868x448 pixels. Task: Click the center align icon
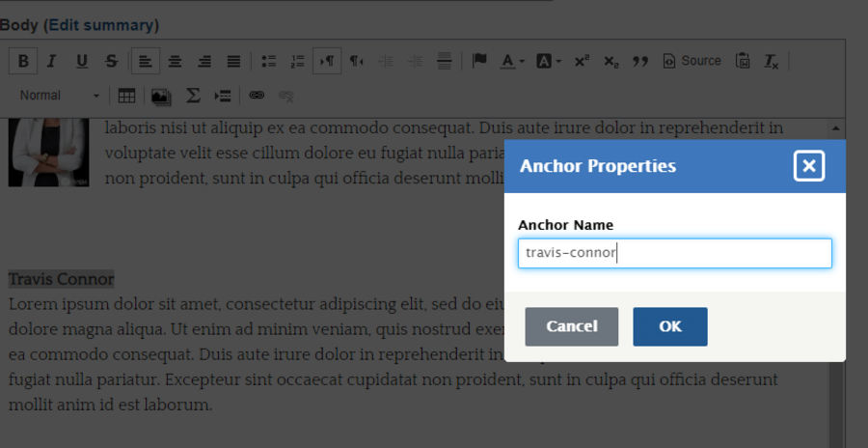tap(175, 61)
